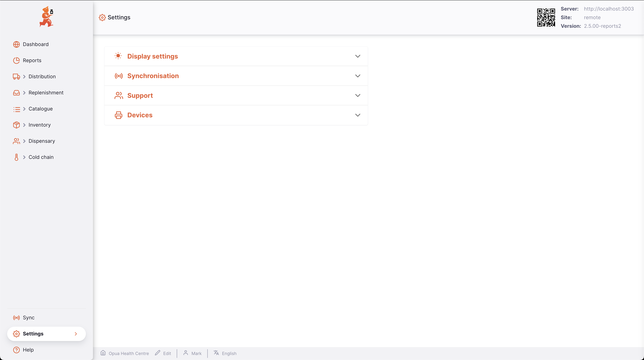644x360 pixels.
Task: Select the Catalogue menu item
Action: (x=40, y=109)
